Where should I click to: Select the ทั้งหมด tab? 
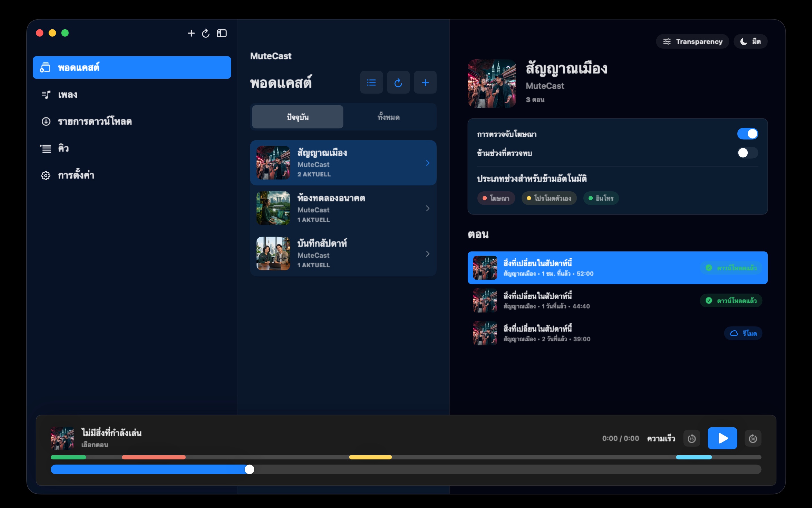coord(389,117)
